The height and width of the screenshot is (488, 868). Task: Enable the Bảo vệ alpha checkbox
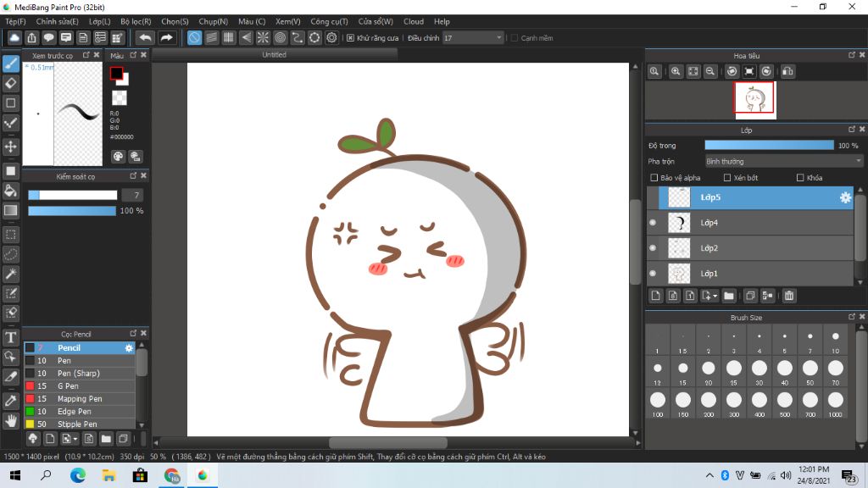pos(654,178)
